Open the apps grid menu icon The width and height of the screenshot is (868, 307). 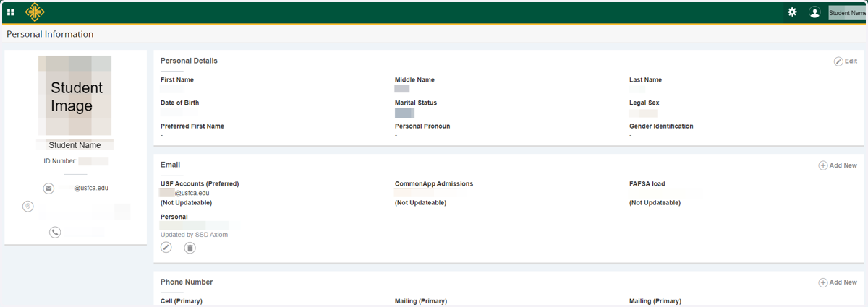11,12
